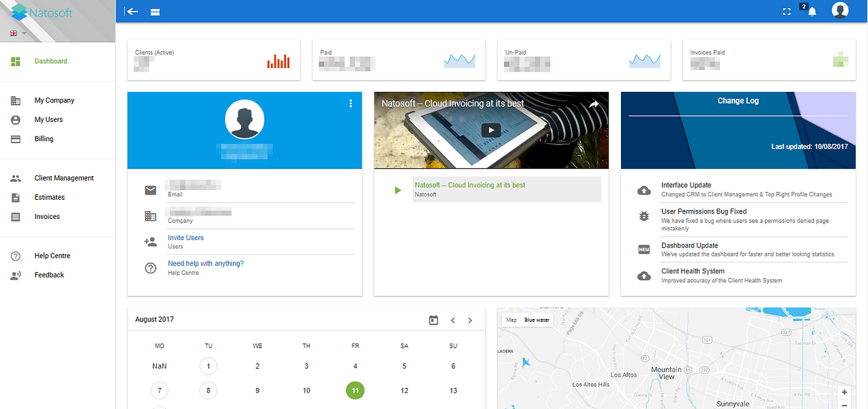
Task: Click the Dashboard grid icon in sidebar
Action: click(x=16, y=61)
